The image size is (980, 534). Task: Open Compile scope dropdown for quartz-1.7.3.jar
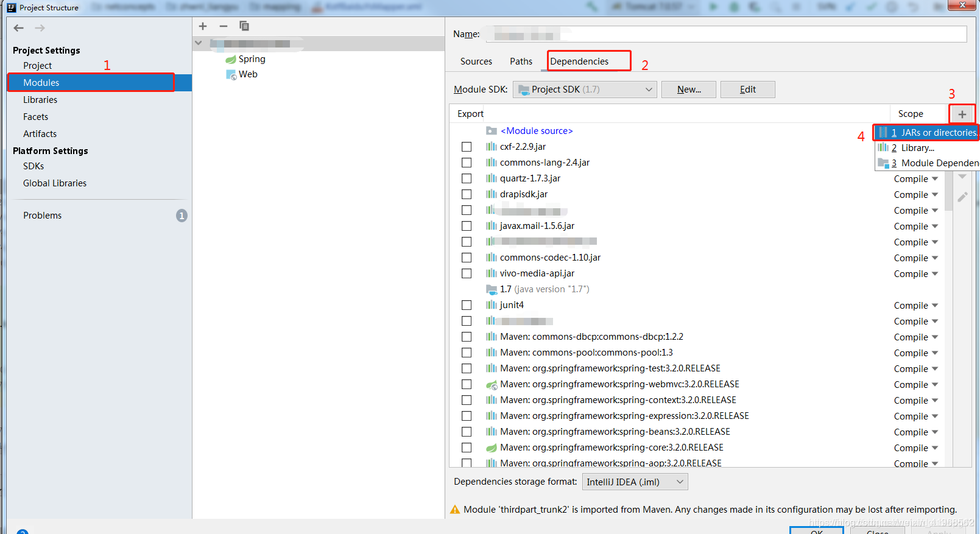916,179
